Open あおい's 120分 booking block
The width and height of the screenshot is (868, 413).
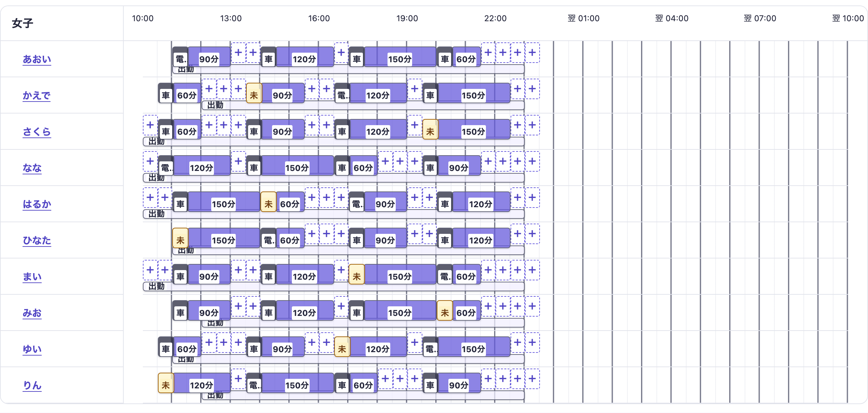pos(305,57)
